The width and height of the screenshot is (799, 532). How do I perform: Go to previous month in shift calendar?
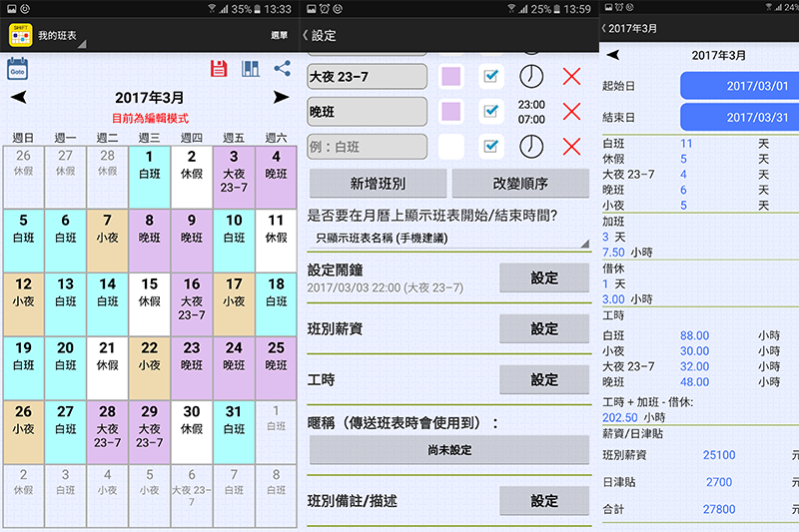19,97
